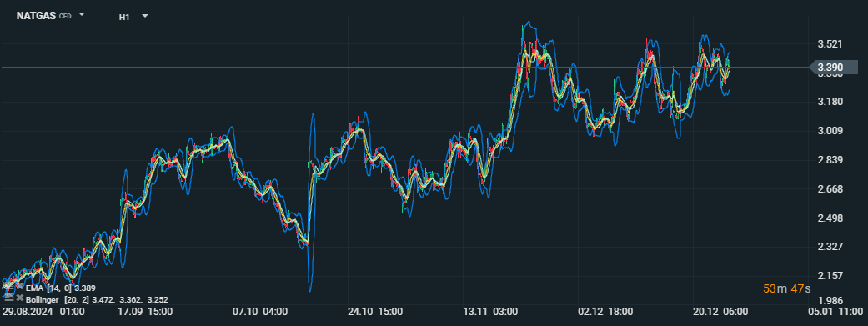Expand the H1 timeframe dropdown arrow
Screen dimensions: 868x326
(145, 16)
